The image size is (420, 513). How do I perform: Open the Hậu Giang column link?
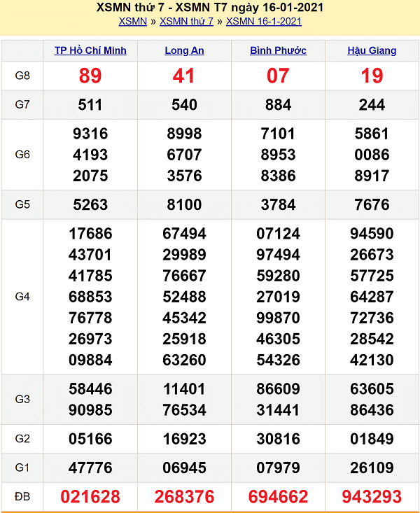[x=372, y=50]
